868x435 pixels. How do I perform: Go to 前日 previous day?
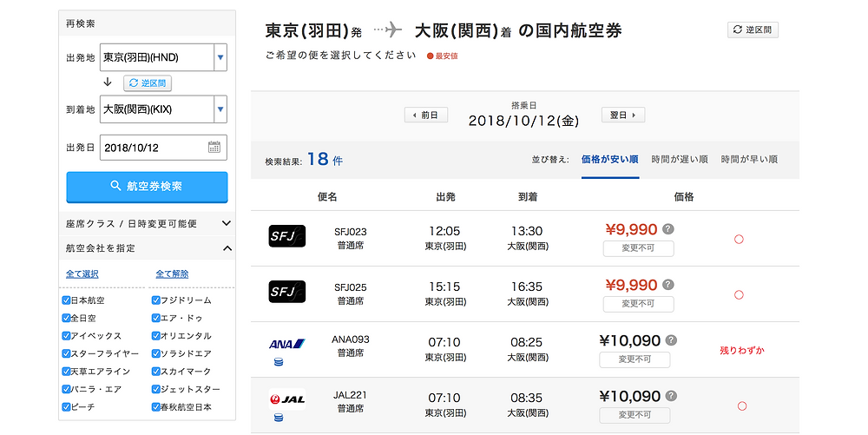point(426,115)
